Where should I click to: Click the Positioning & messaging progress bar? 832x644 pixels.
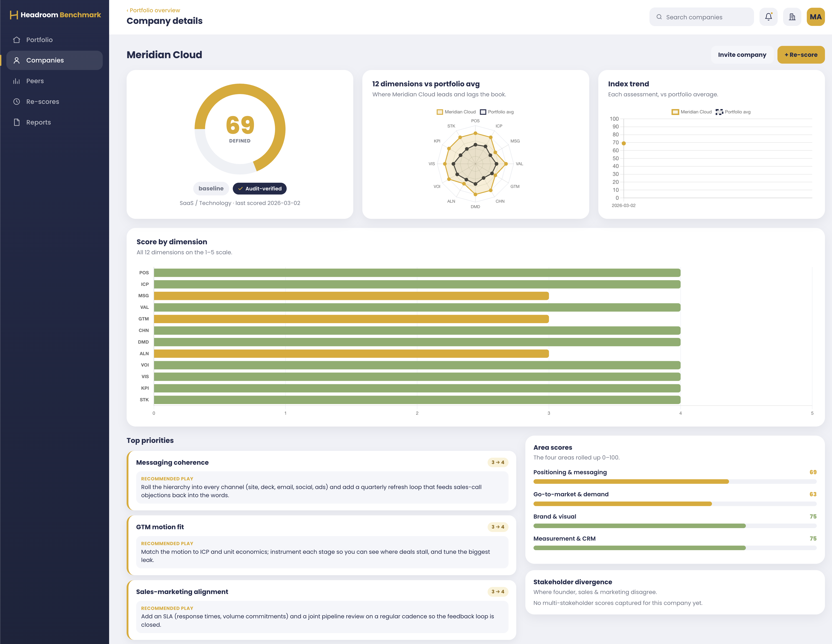675,481
